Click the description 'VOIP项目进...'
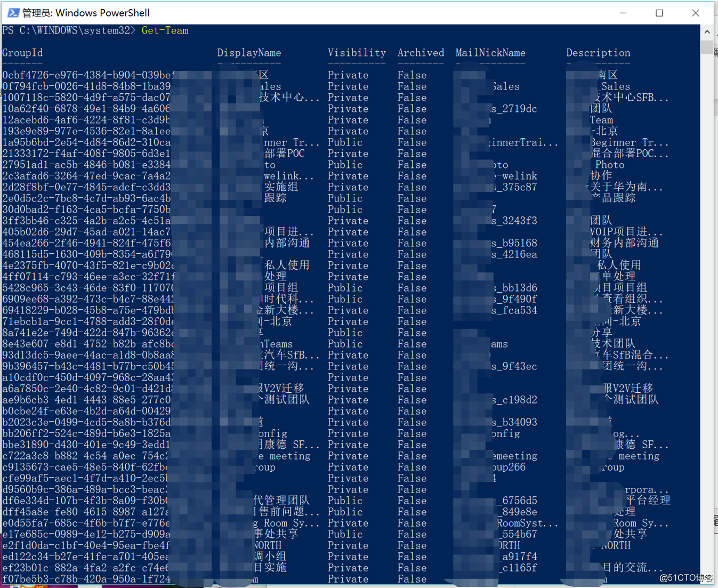The width and height of the screenshot is (718, 588). point(626,232)
